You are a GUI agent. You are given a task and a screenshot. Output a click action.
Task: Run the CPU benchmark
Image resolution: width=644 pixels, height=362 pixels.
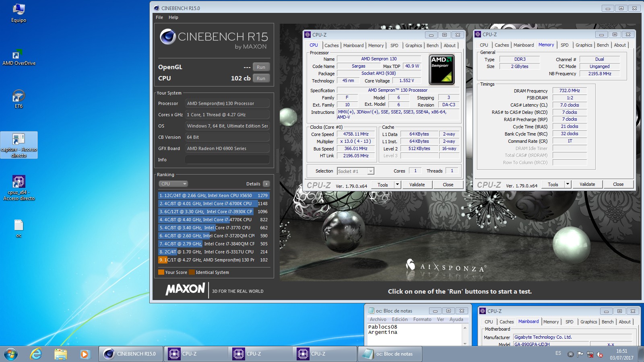coord(261,78)
